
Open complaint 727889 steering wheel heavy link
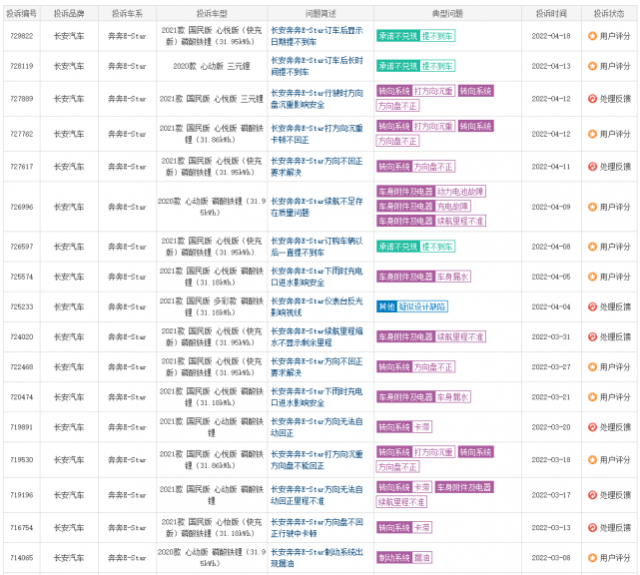317,99
